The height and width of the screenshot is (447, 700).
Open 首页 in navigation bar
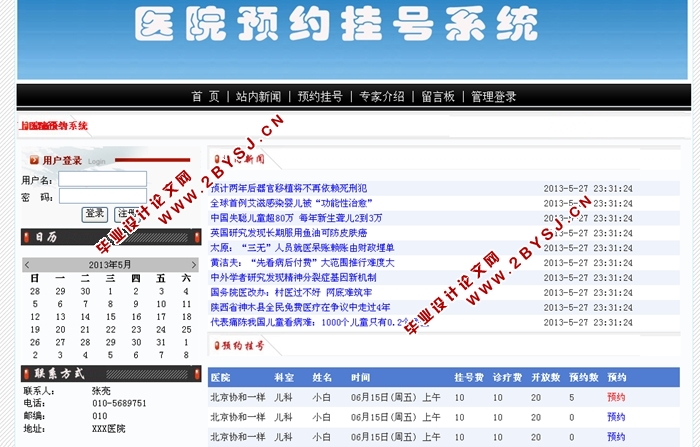[x=205, y=96]
